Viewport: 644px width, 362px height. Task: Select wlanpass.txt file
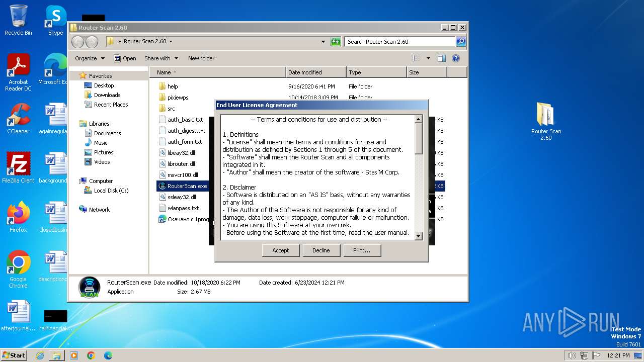coord(183,208)
